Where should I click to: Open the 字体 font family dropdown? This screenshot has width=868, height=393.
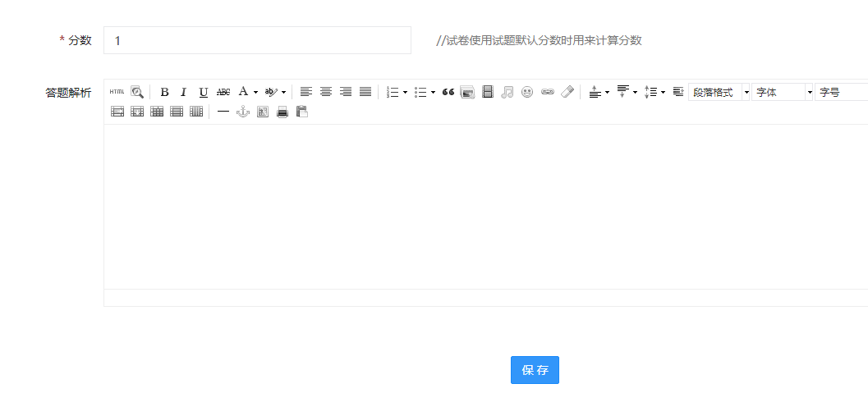click(783, 93)
